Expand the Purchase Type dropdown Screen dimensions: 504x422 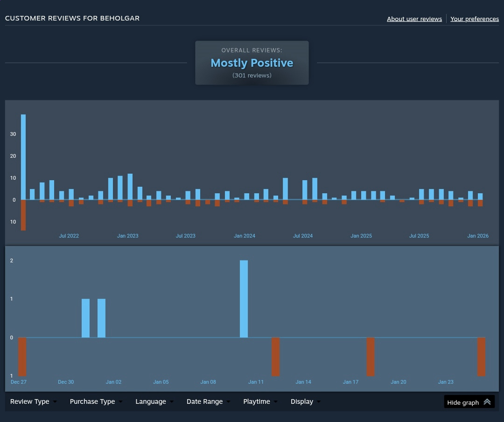96,401
